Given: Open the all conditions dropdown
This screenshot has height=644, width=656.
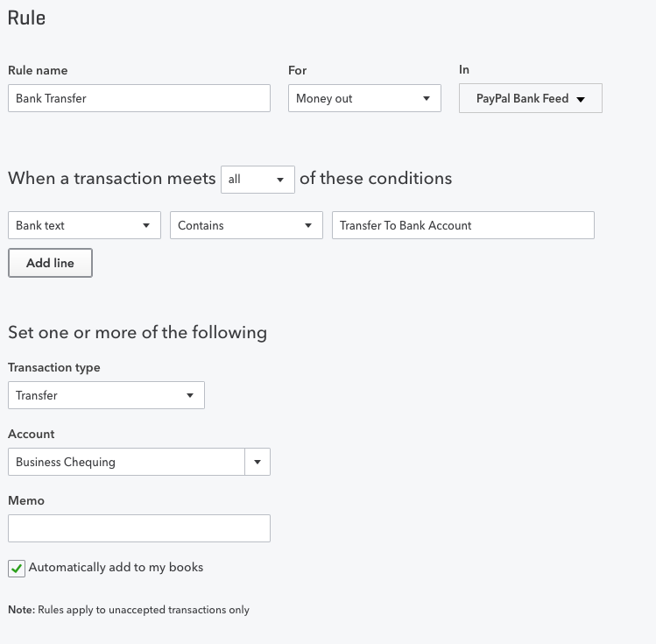Looking at the screenshot, I should (257, 180).
